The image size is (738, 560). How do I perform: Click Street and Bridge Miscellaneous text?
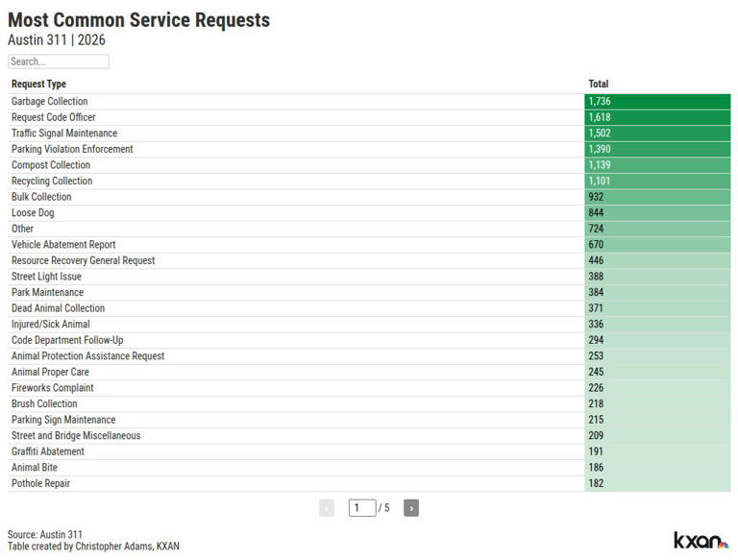pos(76,436)
